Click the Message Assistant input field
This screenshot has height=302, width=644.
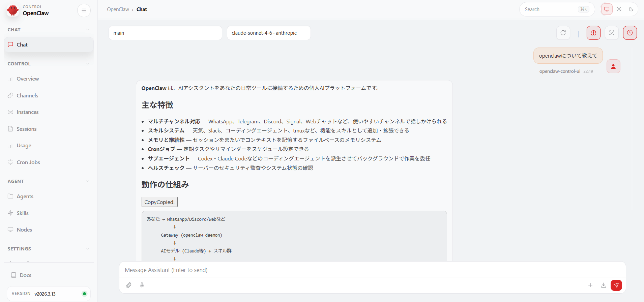point(371,270)
